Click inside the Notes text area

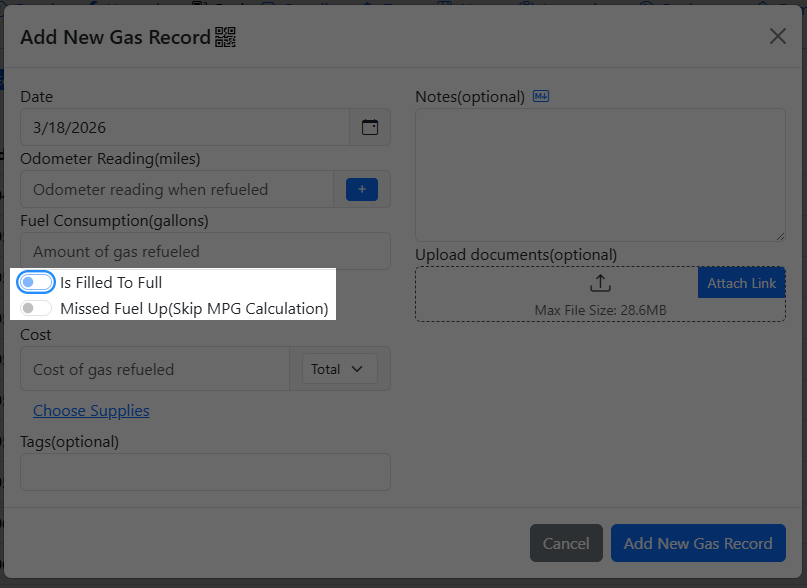(600, 175)
